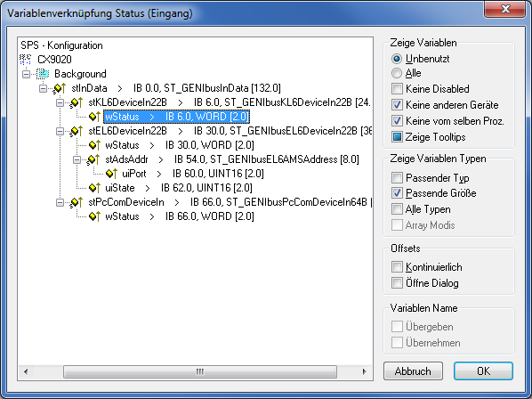532x399 pixels.
Task: Click the stAdsAddr structure icon
Action: pyautogui.click(x=93, y=159)
